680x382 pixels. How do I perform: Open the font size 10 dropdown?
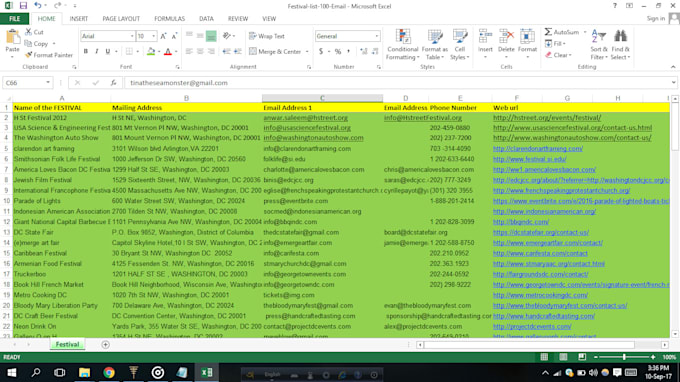click(x=154, y=36)
